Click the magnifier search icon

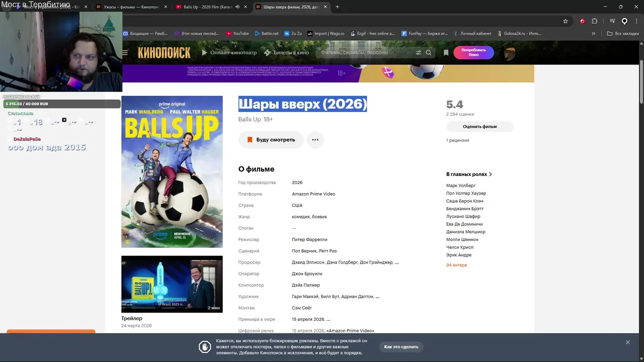coord(429,52)
